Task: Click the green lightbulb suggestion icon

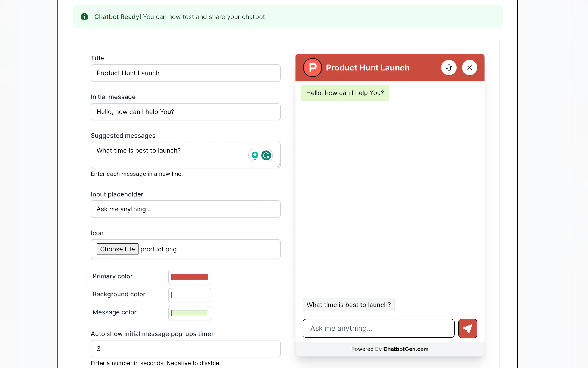Action: 255,155
